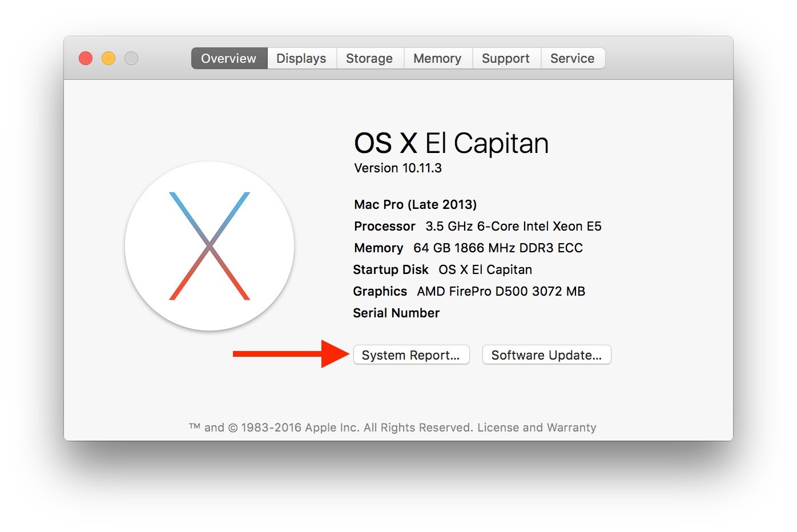Go to the Support tab
Screen dimensions: 797x532
click(x=506, y=58)
